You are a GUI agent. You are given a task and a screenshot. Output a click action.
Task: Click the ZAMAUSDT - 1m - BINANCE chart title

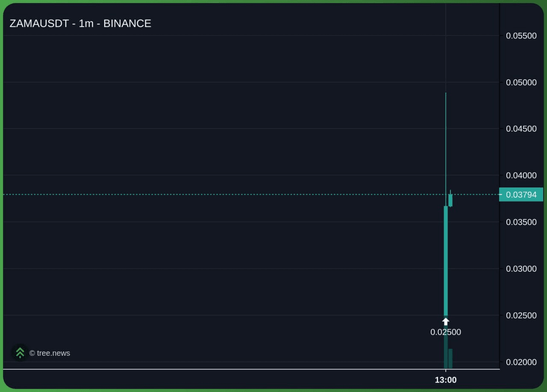pyautogui.click(x=80, y=23)
